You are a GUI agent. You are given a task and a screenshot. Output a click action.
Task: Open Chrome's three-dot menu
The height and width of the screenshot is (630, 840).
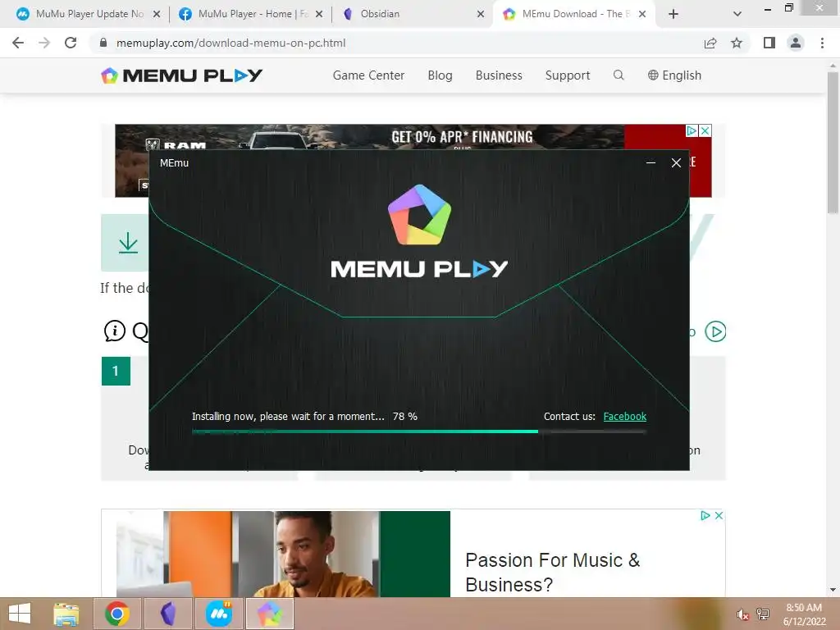click(822, 43)
